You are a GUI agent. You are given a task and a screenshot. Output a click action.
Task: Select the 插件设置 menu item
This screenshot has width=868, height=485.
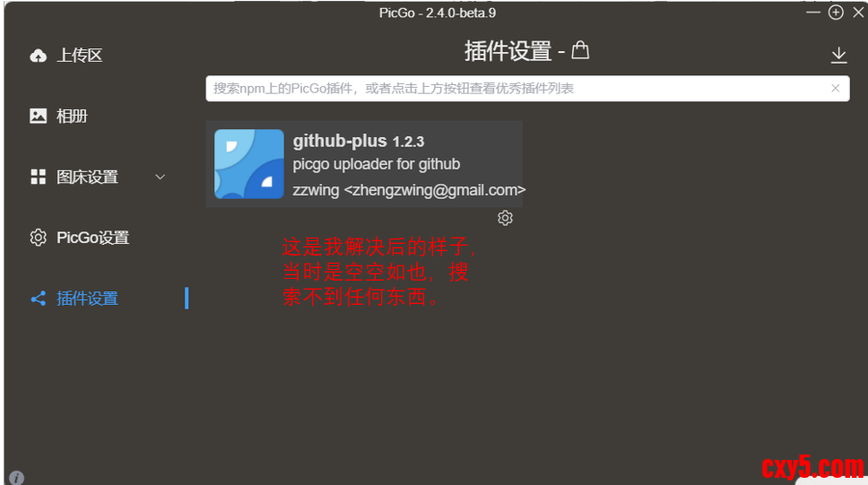click(88, 299)
